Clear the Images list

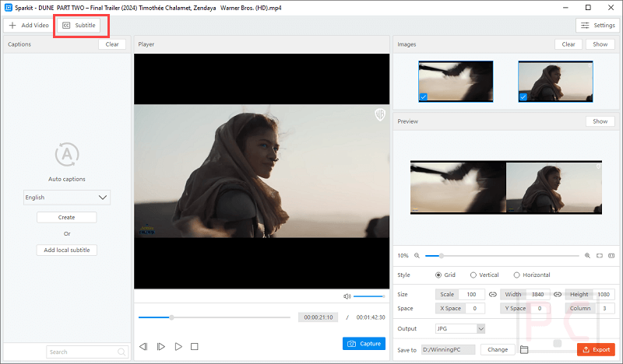click(x=568, y=44)
